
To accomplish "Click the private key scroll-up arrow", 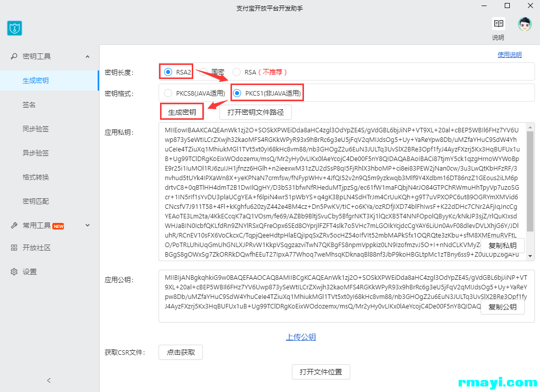I will (530, 127).
